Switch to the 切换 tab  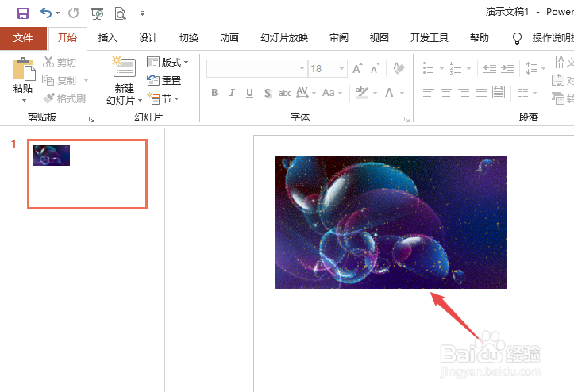(189, 38)
